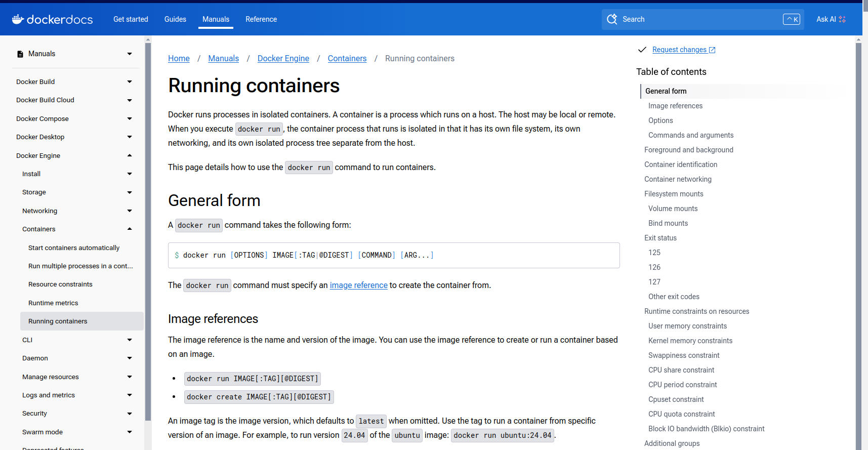Screen dimensions: 868x450
Task: Click the checkmark icon above Table of contents
Action: click(642, 50)
